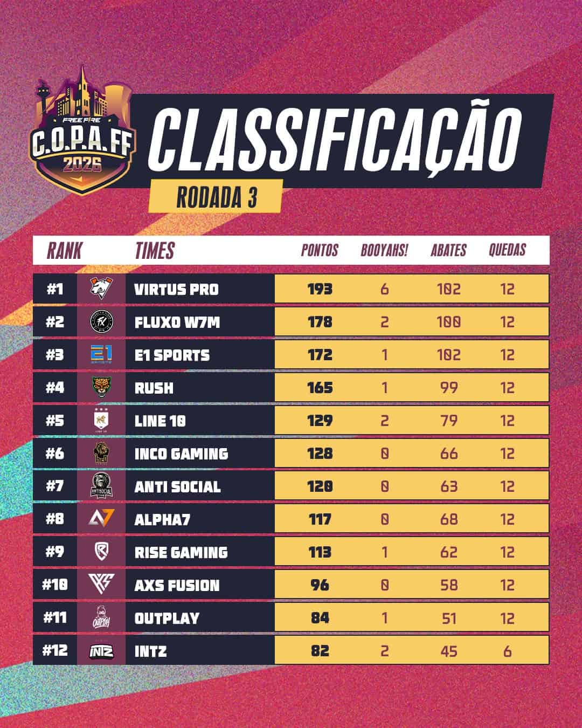Click the Rise Gaming shield logo
Viewport: 582px width, 728px height.
click(x=101, y=552)
